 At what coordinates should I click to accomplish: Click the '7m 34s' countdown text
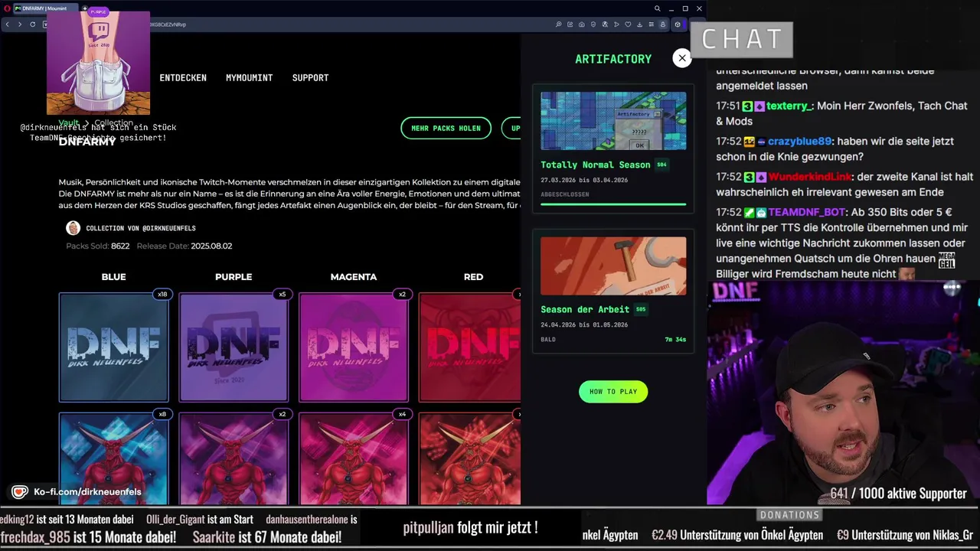coord(675,339)
